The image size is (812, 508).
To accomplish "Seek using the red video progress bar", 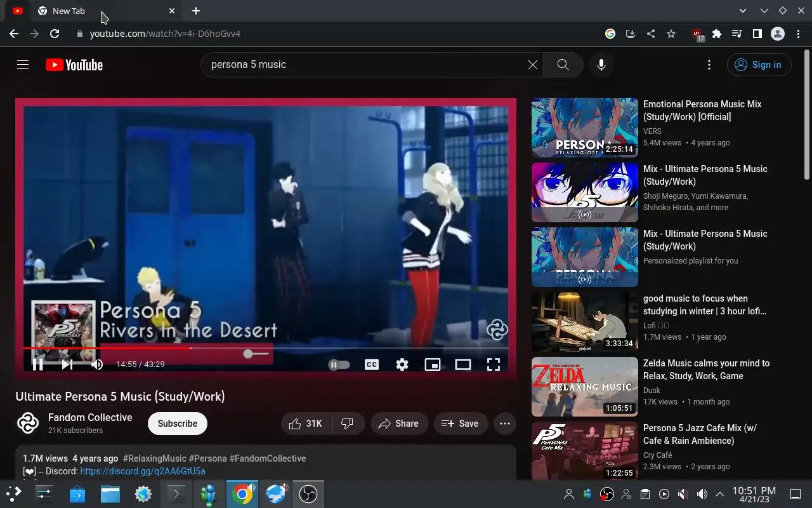I will pyautogui.click(x=266, y=348).
